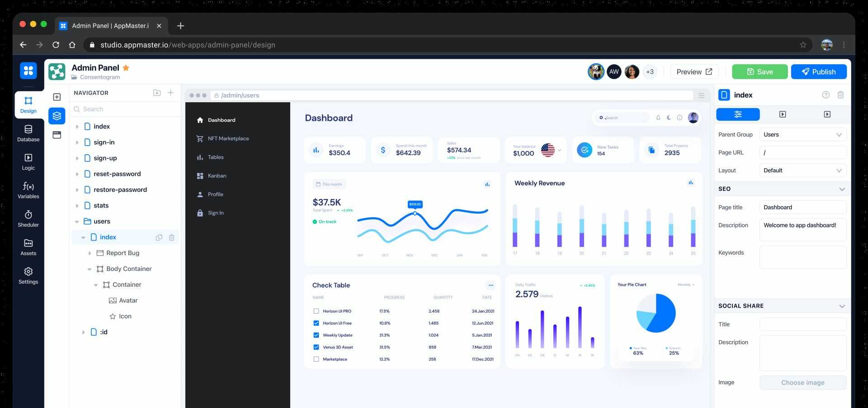This screenshot has width=868, height=408.
Task: Expand the reset-password tree item
Action: pos(77,174)
